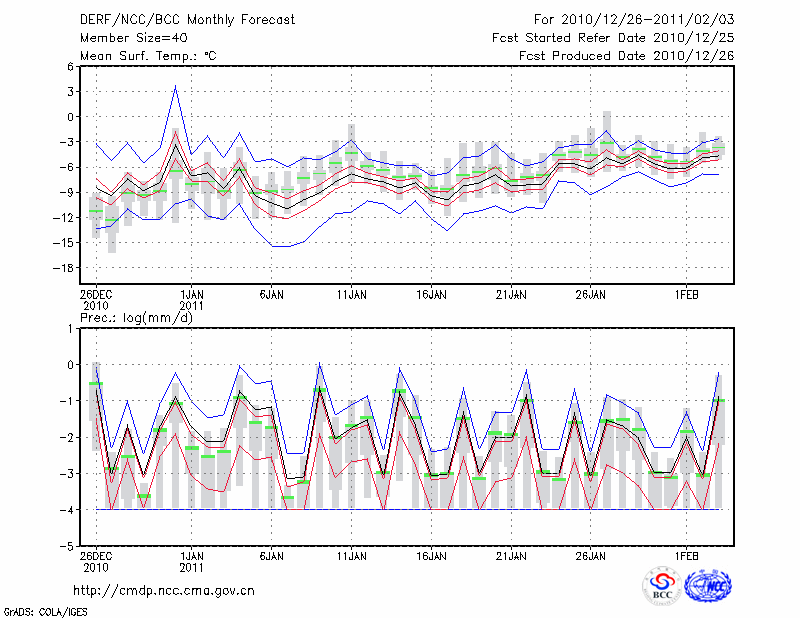Select the Fcst Started Refer Date line

[x=613, y=37]
